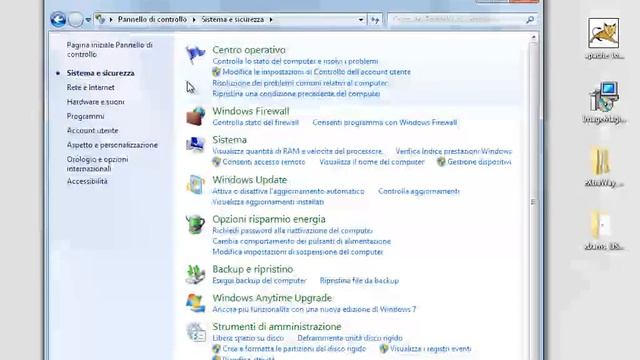Click the Opzioni risparmio energia battery icon
This screenshot has height=360, width=640.
click(196, 224)
